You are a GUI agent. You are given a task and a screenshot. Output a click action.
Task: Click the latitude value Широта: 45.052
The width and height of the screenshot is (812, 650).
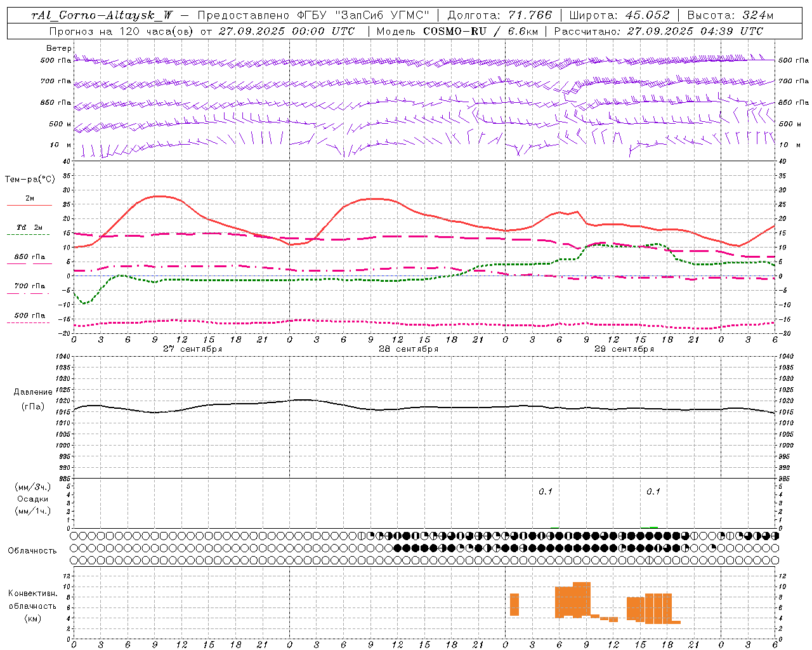[619, 15]
